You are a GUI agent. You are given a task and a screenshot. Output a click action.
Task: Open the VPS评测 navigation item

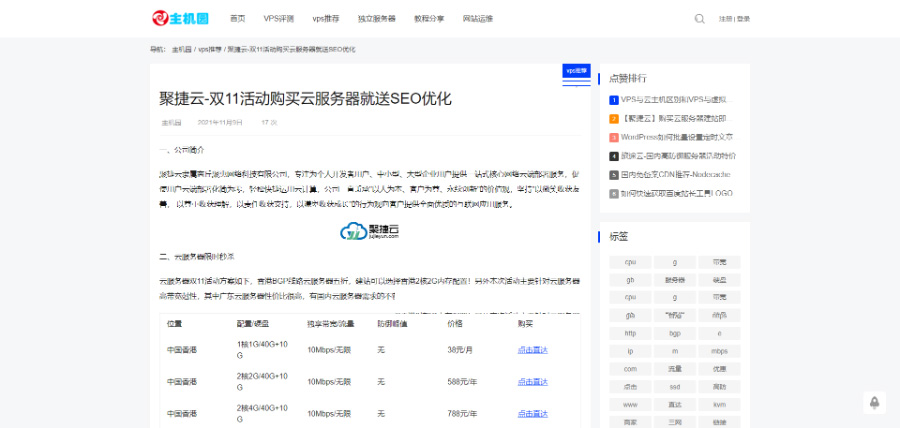(x=278, y=18)
